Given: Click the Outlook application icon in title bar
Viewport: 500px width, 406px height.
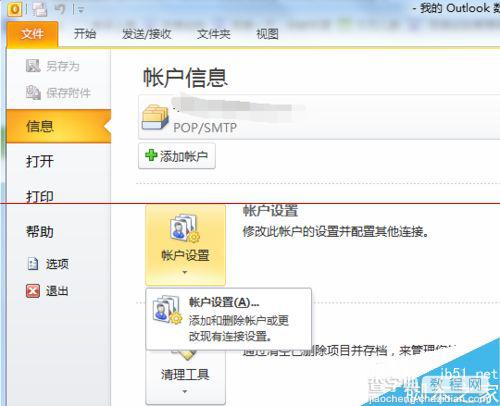Looking at the screenshot, I should click(14, 9).
